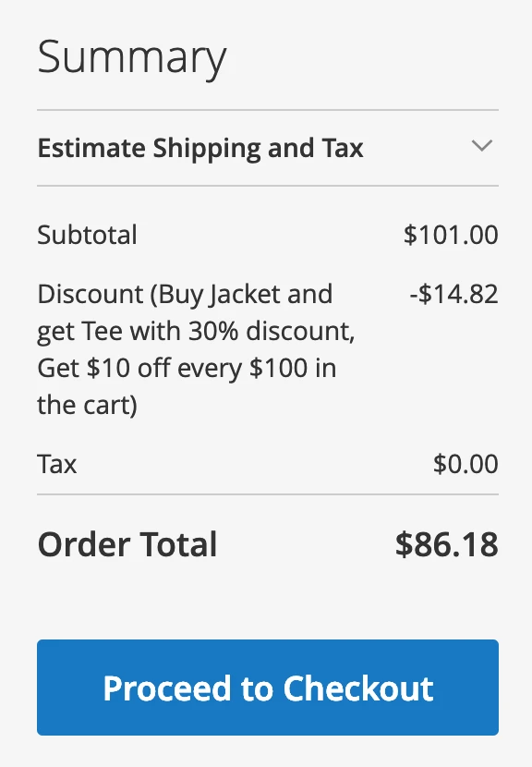Select the $0.00 tax amount

coord(466,464)
